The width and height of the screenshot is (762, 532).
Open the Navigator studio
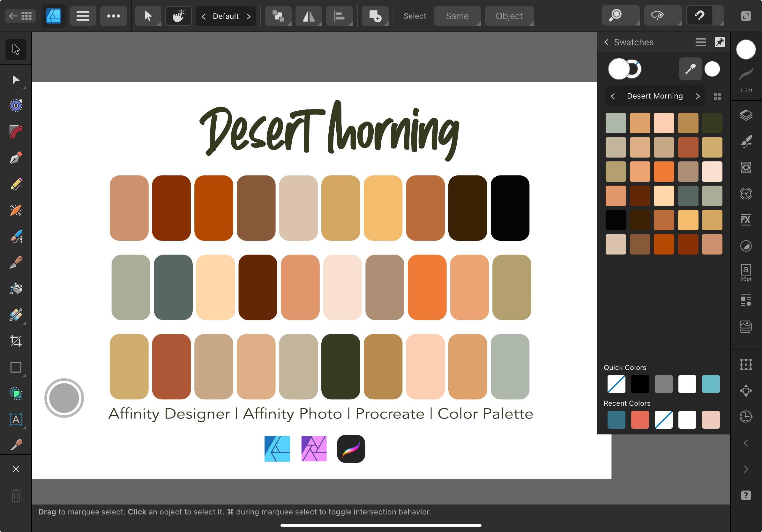[746, 390]
